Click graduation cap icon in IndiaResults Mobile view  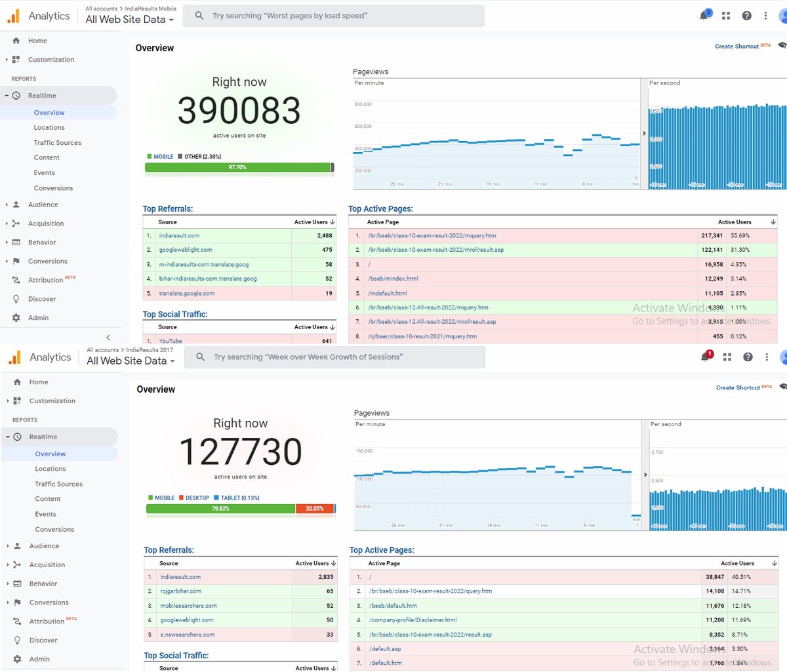[x=782, y=45]
